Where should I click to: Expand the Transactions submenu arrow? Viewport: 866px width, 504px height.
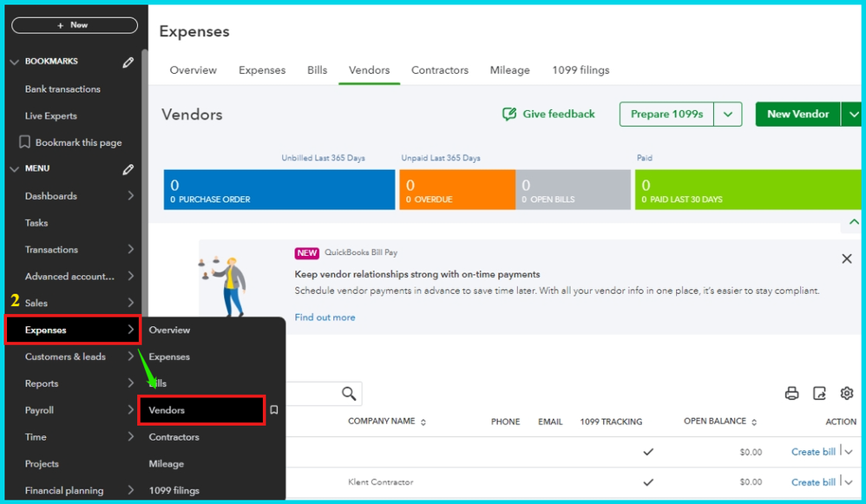click(x=131, y=249)
